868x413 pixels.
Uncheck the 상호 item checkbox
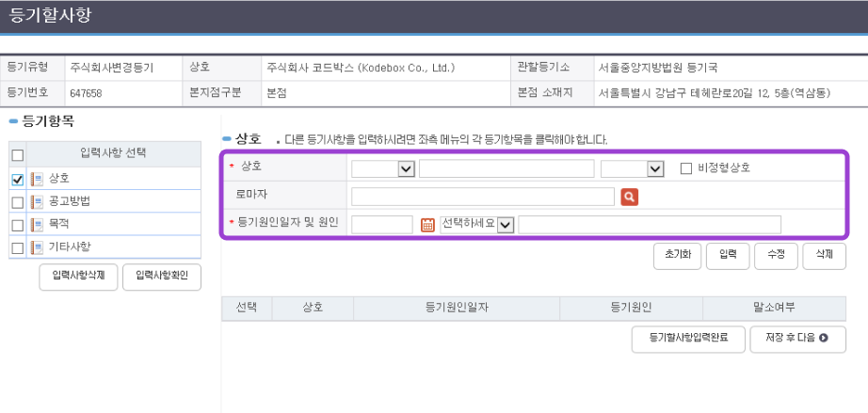(17, 179)
